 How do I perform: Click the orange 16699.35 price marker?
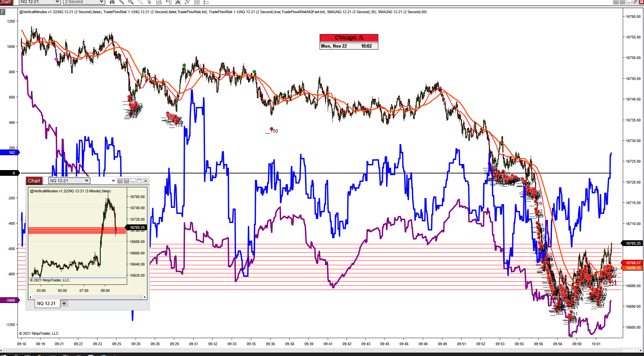[x=633, y=268]
